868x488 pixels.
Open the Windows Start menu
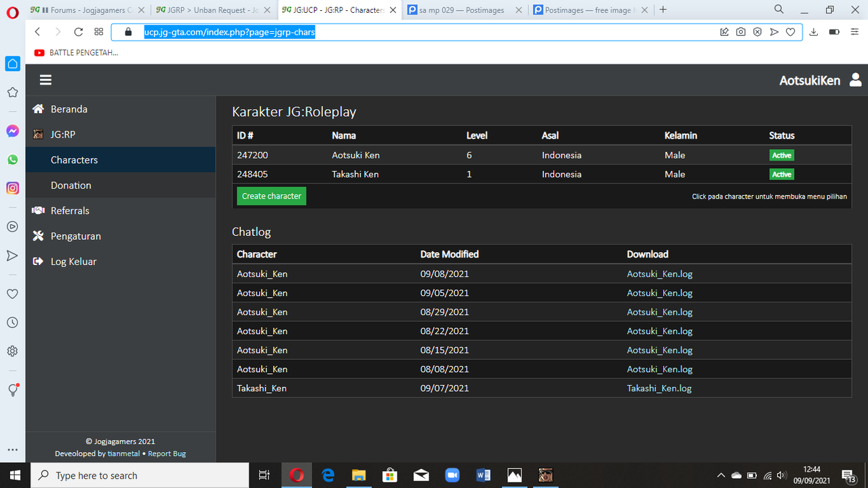point(15,475)
